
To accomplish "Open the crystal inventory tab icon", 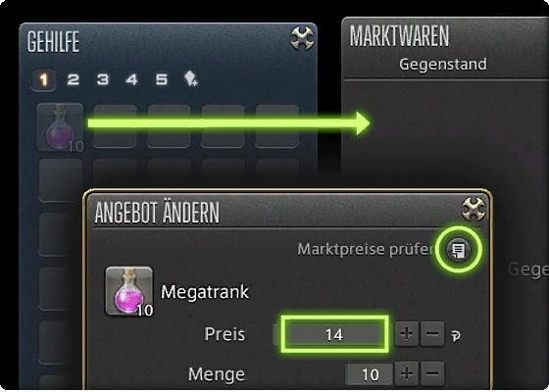I will (191, 78).
